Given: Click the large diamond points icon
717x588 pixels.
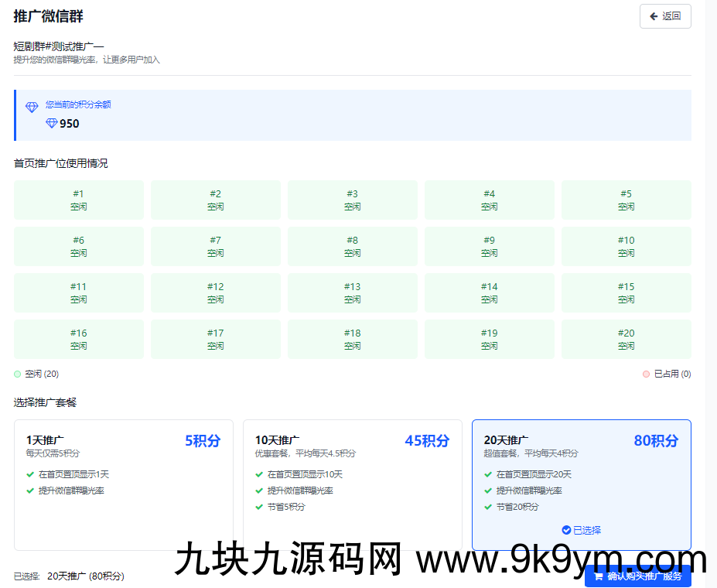Looking at the screenshot, I should coord(32,108).
